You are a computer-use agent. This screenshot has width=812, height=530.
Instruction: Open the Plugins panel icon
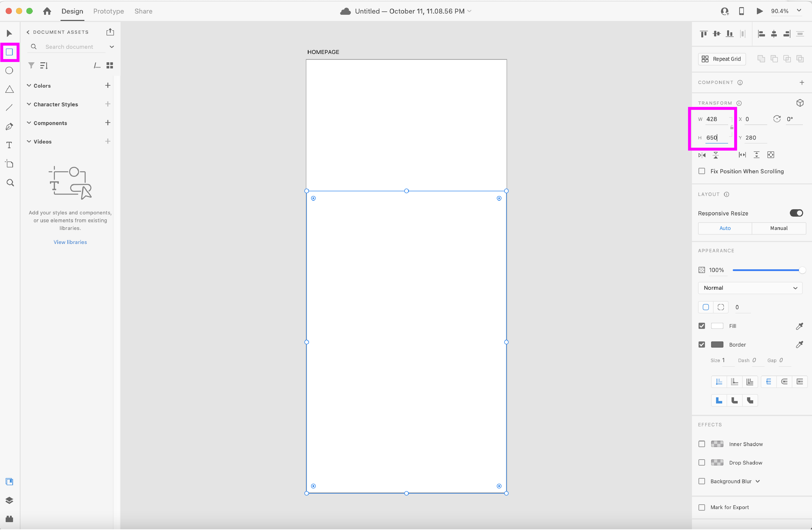9,519
